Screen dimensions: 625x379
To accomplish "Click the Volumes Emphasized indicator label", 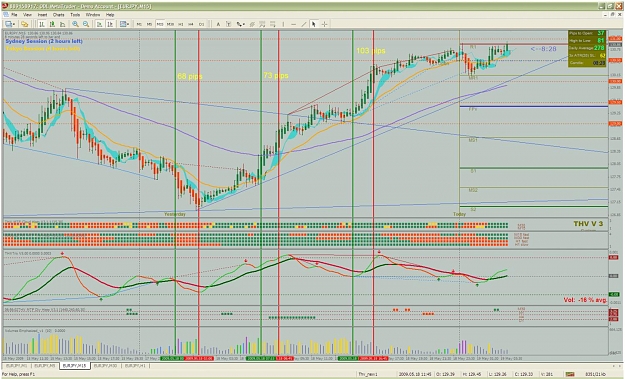I will (34, 330).
